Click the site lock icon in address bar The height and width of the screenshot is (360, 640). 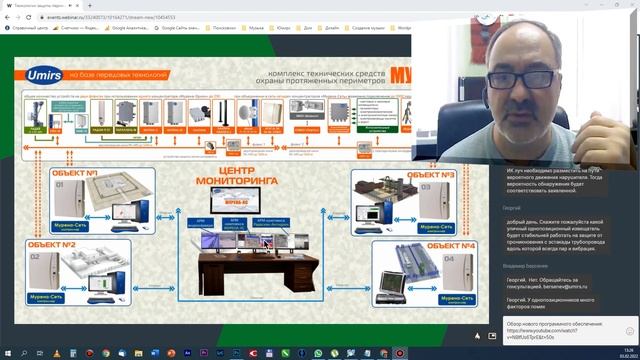(x=42, y=18)
